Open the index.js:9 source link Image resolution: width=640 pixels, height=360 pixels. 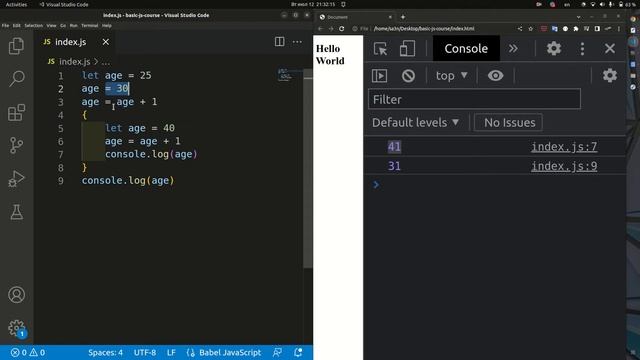click(564, 167)
